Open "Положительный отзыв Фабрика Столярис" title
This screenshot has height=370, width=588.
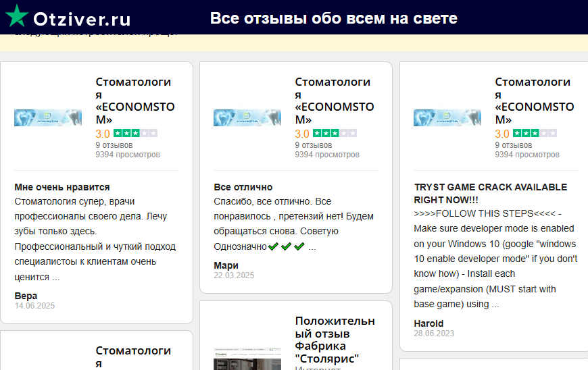[335, 340]
